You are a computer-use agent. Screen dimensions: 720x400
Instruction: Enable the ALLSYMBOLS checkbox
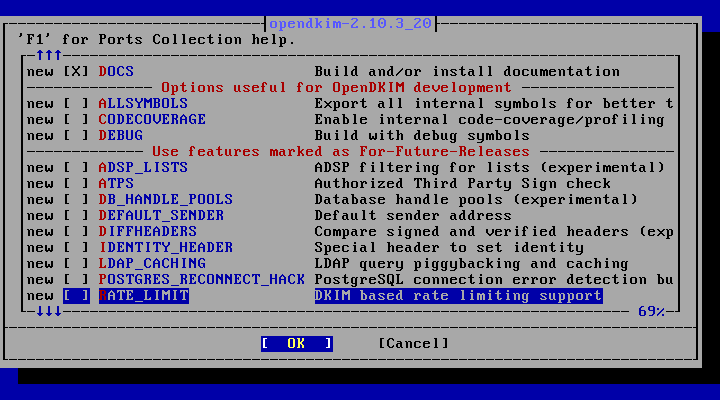tap(76, 104)
